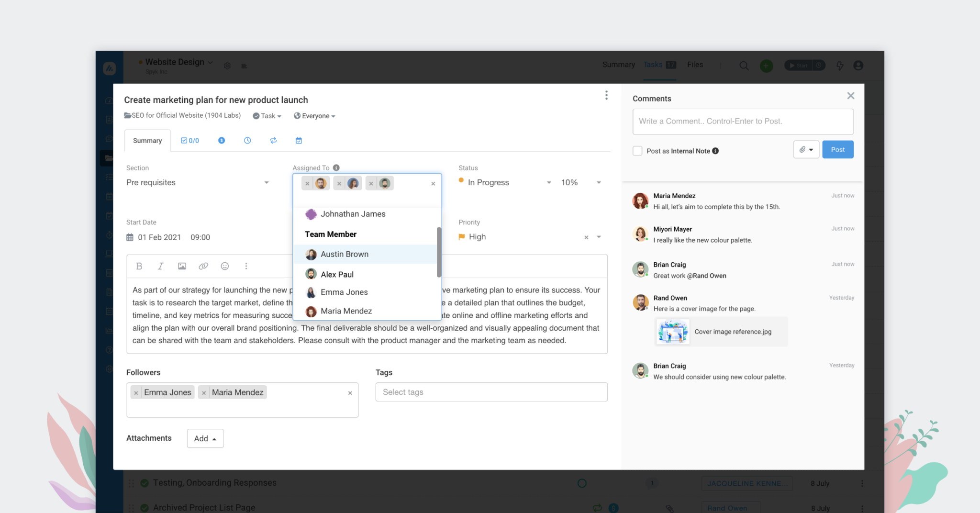Click the Italic formatting icon
980x513 pixels.
(x=160, y=266)
